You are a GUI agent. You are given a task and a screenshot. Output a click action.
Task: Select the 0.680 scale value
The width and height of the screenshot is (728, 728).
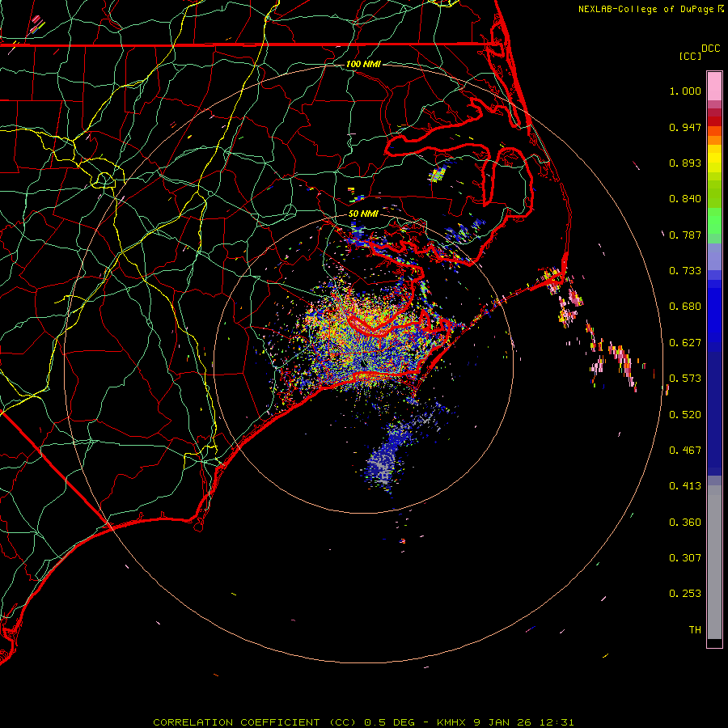[685, 307]
